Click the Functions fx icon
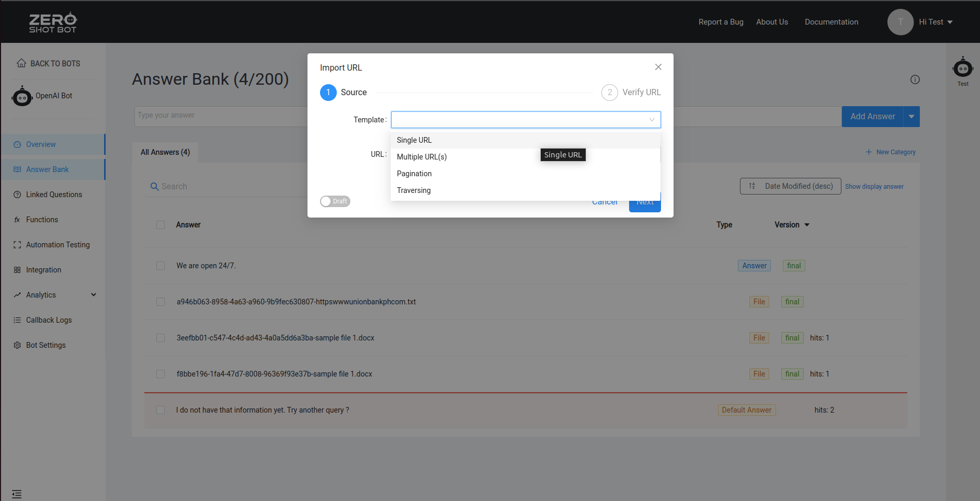The height and width of the screenshot is (501, 980). point(17,219)
